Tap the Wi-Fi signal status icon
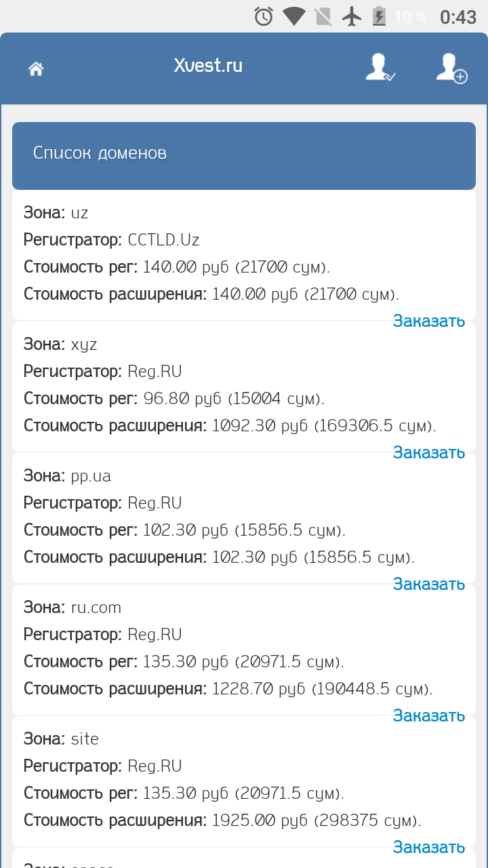Image resolution: width=488 pixels, height=868 pixels. (x=293, y=16)
